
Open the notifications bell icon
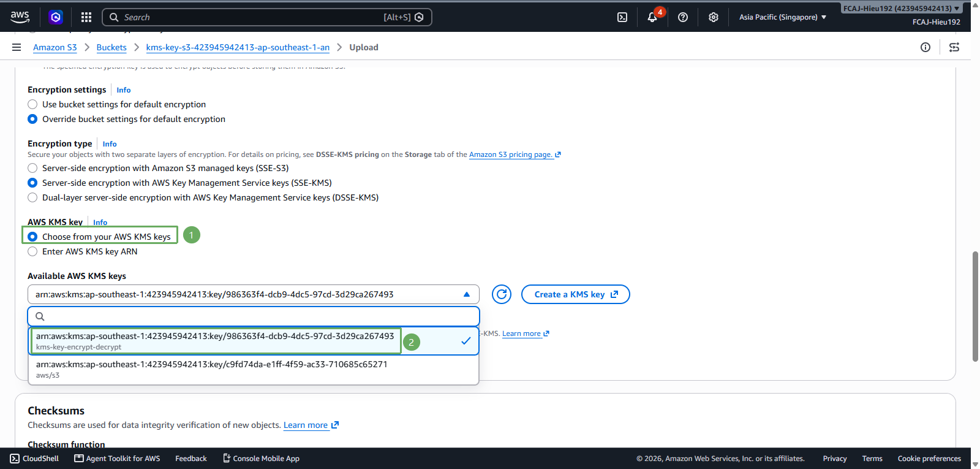coord(652,17)
